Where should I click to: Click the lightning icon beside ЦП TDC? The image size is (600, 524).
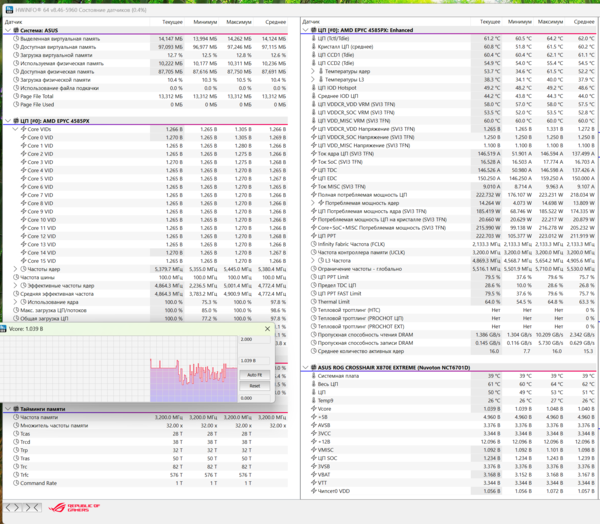point(313,170)
